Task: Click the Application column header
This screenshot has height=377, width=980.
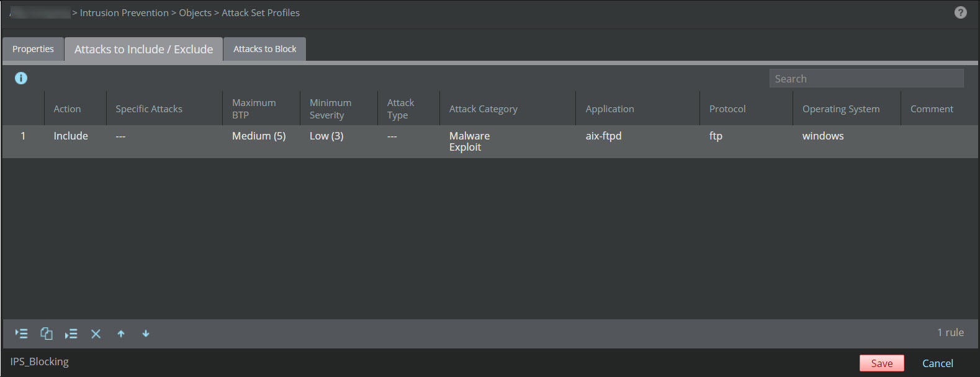Action: 638,109
